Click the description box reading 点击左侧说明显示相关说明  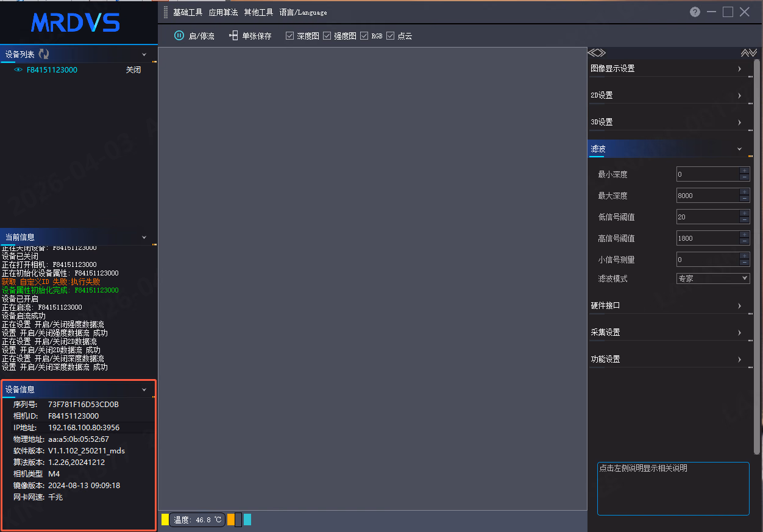click(x=673, y=489)
